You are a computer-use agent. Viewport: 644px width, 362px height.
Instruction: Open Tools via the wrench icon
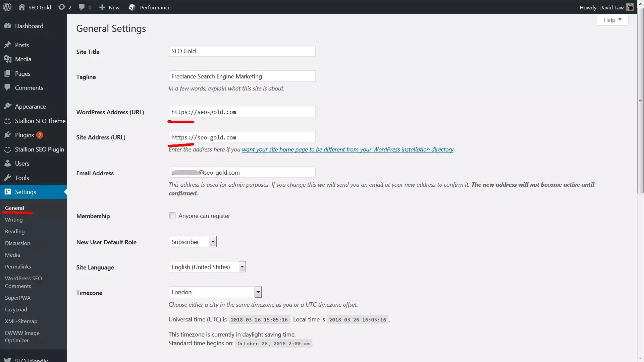tap(7, 178)
